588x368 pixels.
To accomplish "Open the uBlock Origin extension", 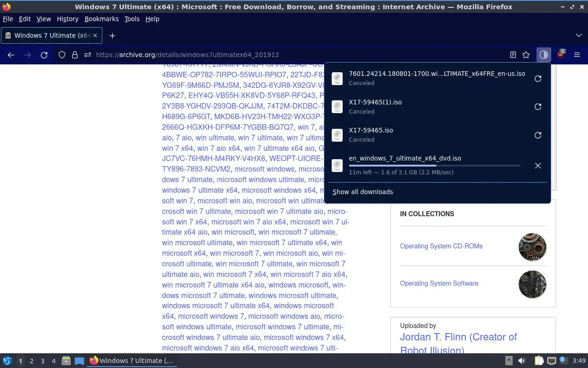I will [x=560, y=55].
